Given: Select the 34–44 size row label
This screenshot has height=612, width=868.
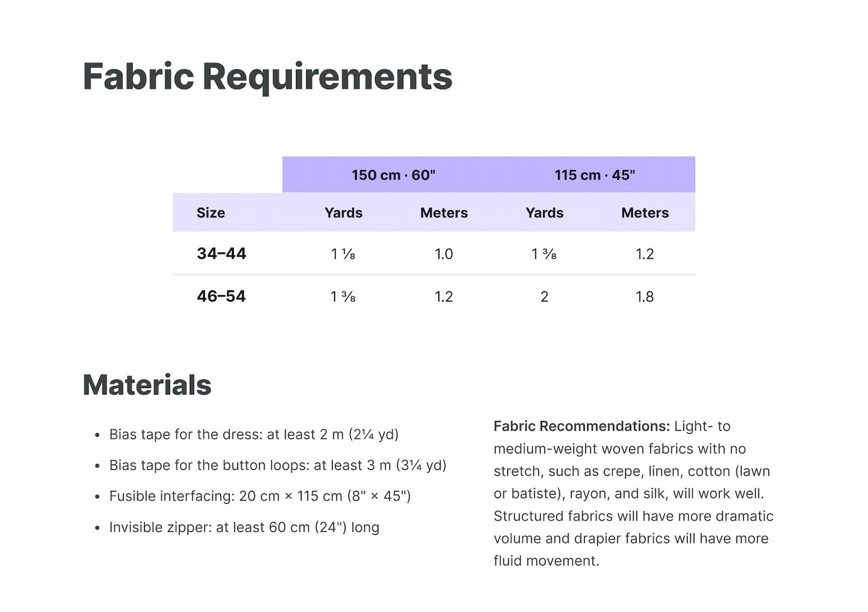Looking at the screenshot, I should coord(221,254).
